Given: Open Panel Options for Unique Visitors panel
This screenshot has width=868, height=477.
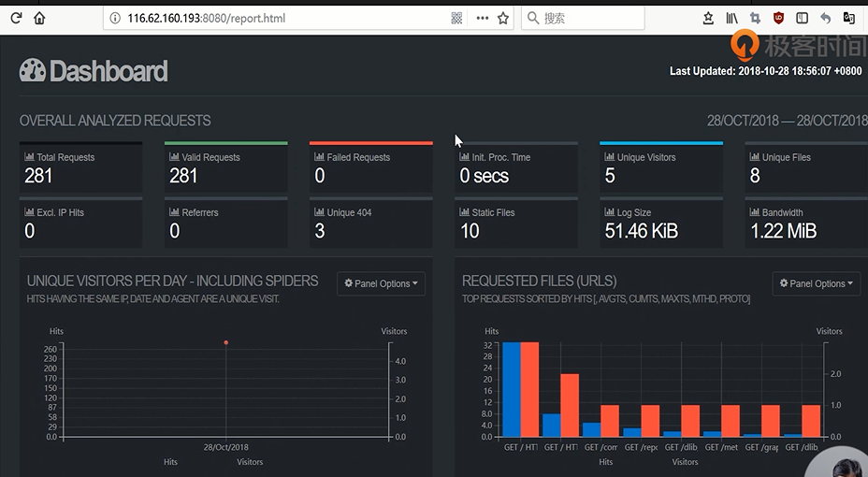Looking at the screenshot, I should (x=381, y=283).
